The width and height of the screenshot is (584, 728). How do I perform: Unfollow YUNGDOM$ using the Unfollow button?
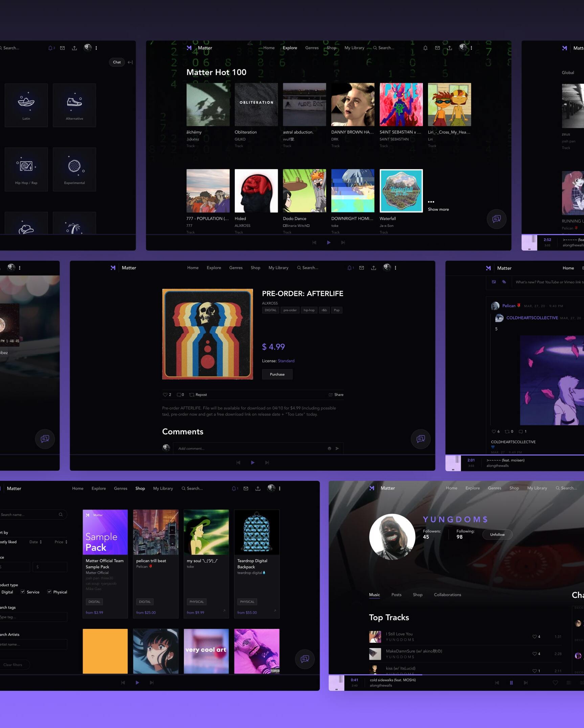point(497,534)
